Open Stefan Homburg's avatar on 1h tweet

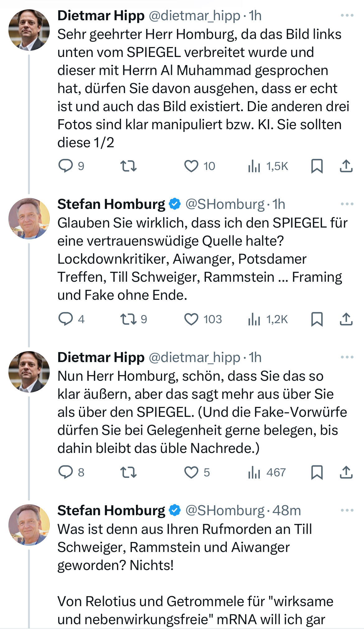coord(29,219)
